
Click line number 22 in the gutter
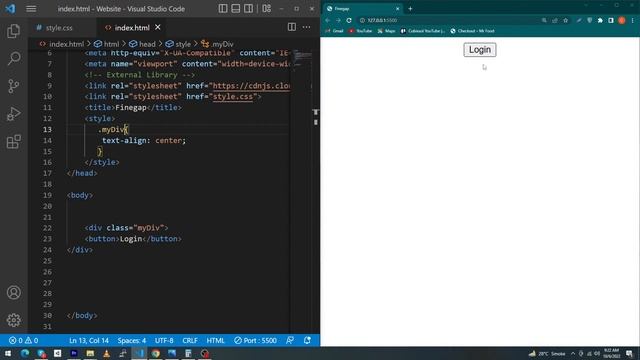[47, 228]
